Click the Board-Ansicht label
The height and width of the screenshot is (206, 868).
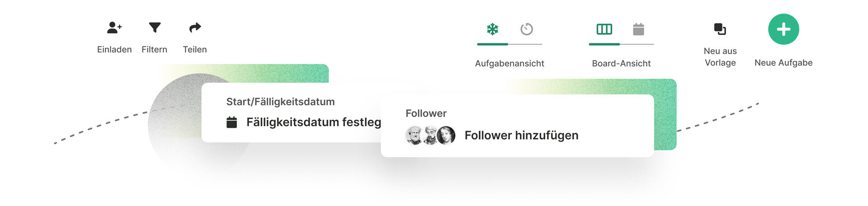621,64
